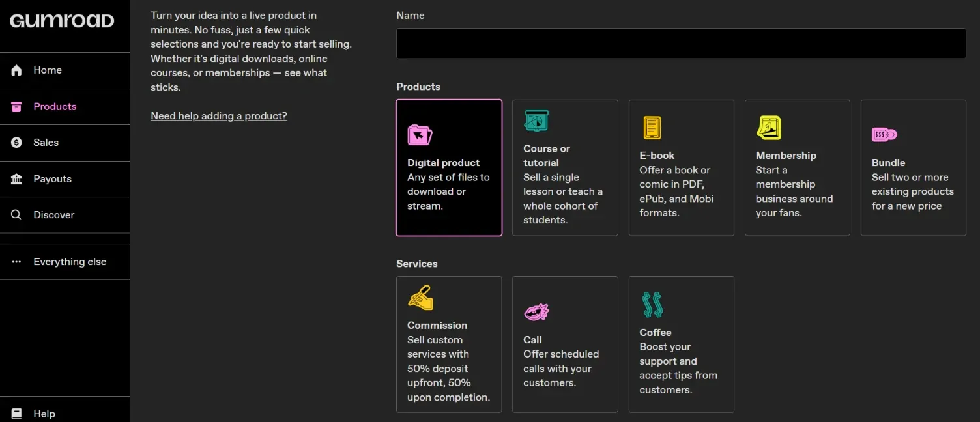Open Home in the sidebar
980x422 pixels.
click(x=65, y=70)
